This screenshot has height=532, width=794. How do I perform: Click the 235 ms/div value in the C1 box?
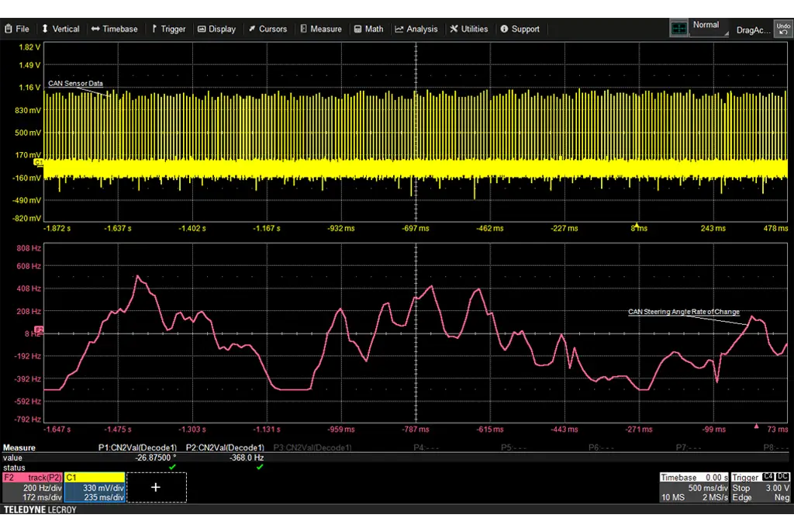pyautogui.click(x=104, y=498)
